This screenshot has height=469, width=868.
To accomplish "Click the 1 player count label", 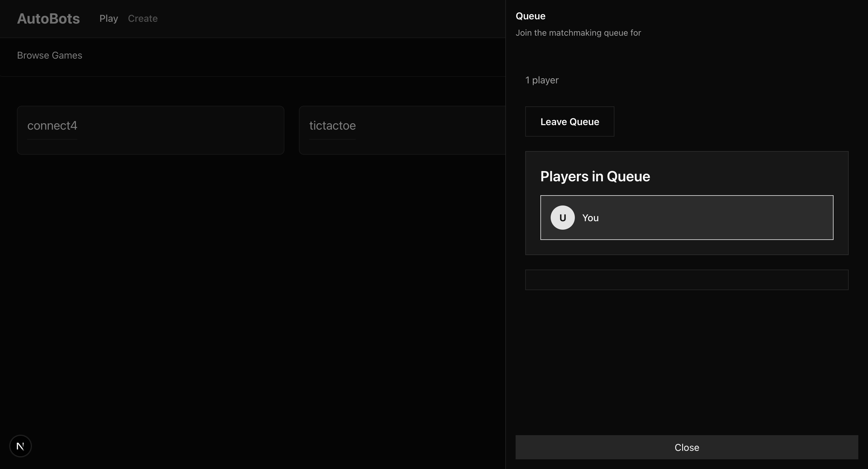I will [x=542, y=80].
